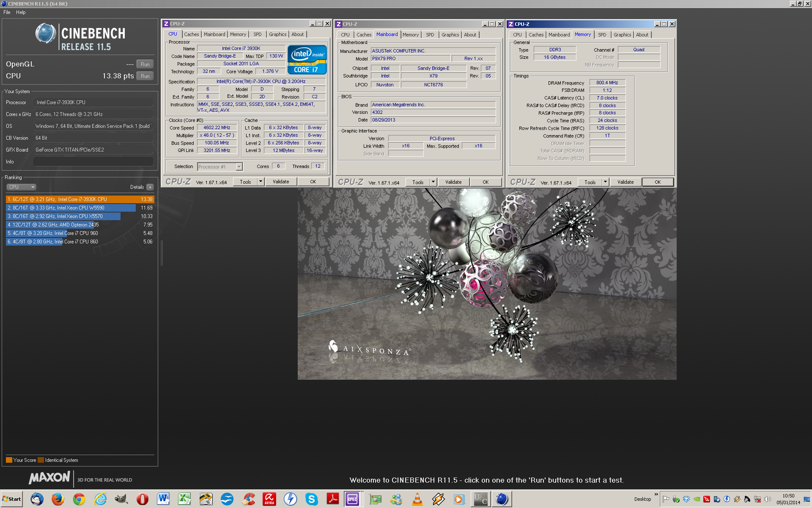This screenshot has height=508, width=812.
Task: Select top ranking entry Core i7-3930K
Action: click(x=80, y=199)
